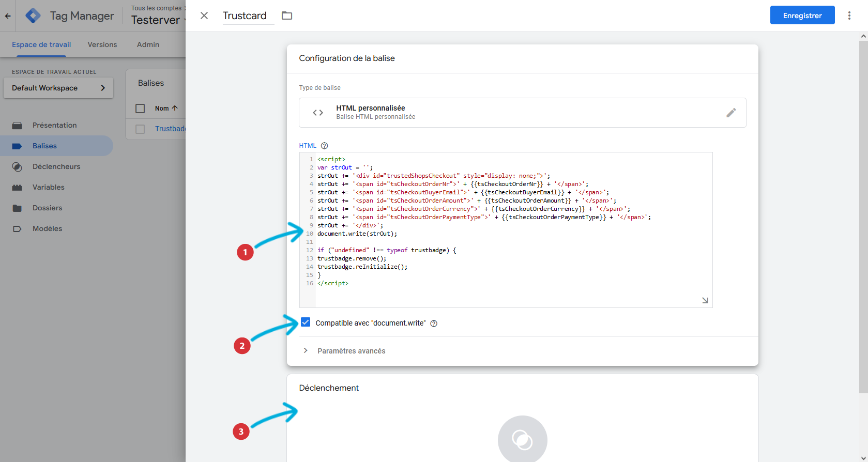Open the Testerver container dropdown
868x462 pixels.
(x=158, y=20)
